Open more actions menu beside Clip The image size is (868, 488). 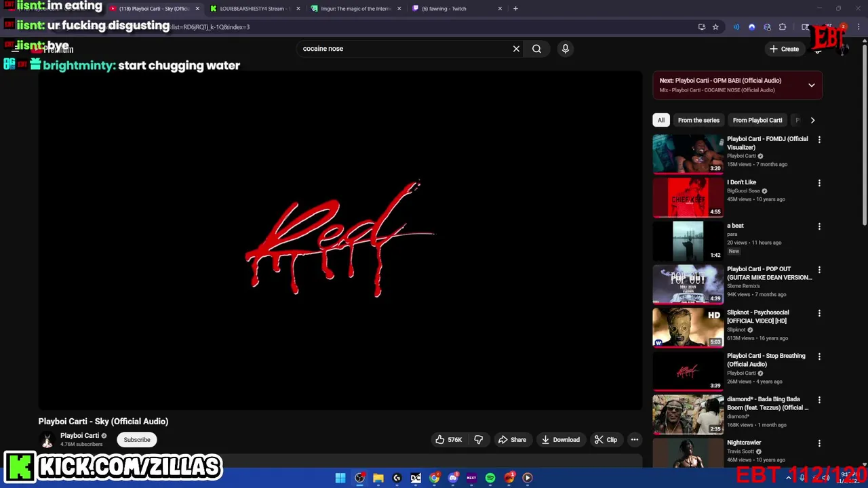tap(635, 440)
